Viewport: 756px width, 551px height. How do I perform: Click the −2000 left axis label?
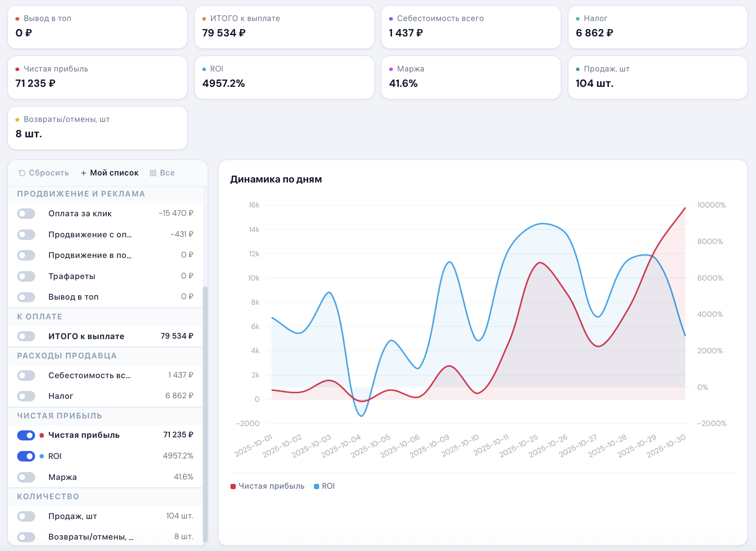pos(248,423)
